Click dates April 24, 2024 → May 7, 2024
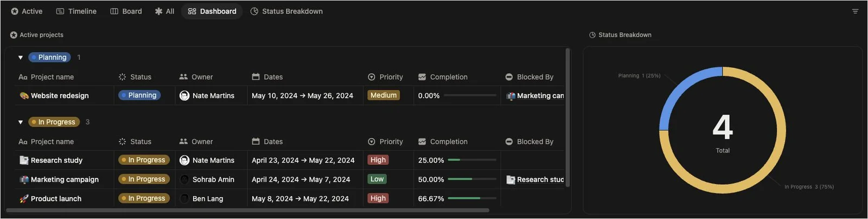The width and height of the screenshot is (868, 219). (301, 179)
